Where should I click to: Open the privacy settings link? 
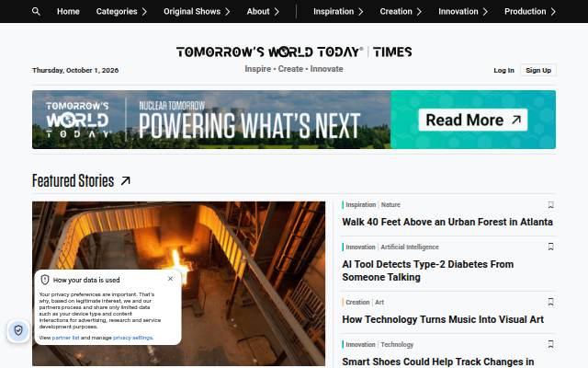click(x=132, y=338)
